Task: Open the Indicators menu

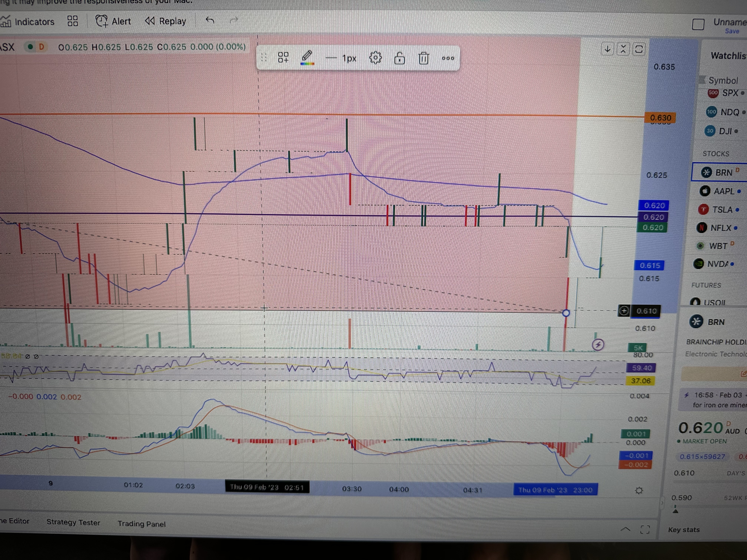Action: tap(27, 22)
